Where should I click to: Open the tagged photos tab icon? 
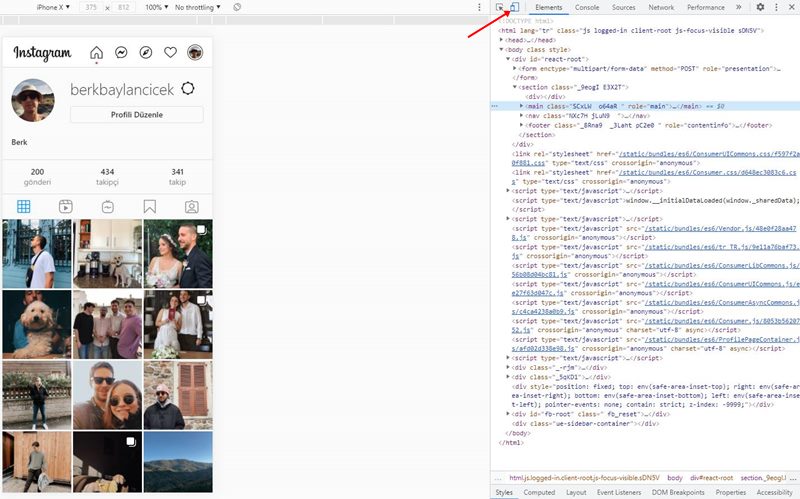tap(192, 207)
